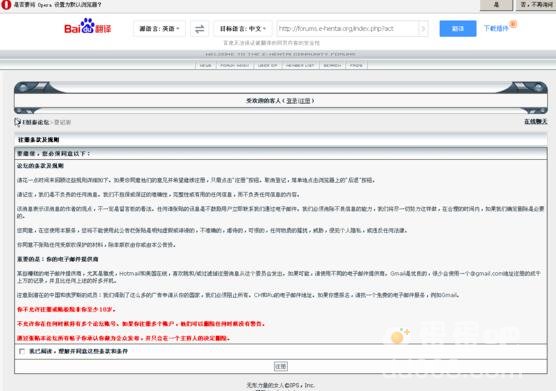This screenshot has width=556, height=391.
Task: Click the swap languages arrows icon
Action: 200,29
